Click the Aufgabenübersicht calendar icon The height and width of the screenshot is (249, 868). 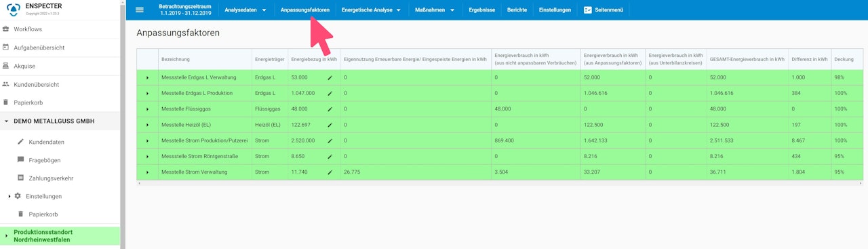point(6,47)
